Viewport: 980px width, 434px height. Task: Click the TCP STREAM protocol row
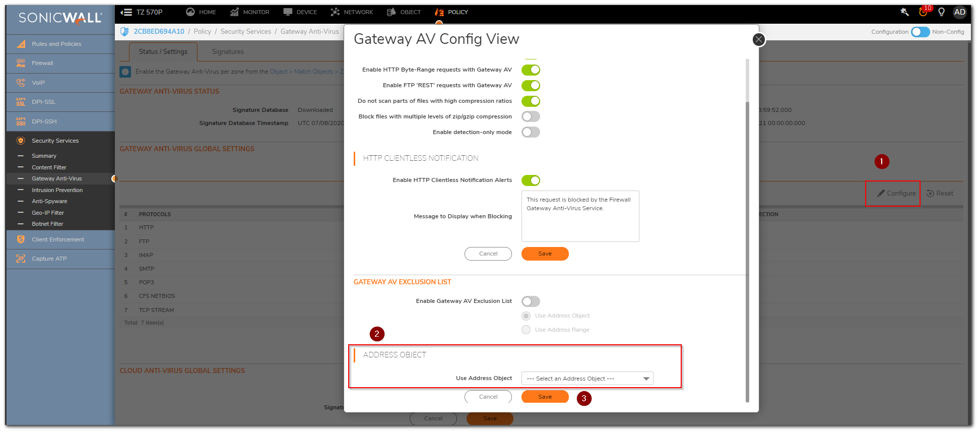(x=232, y=310)
